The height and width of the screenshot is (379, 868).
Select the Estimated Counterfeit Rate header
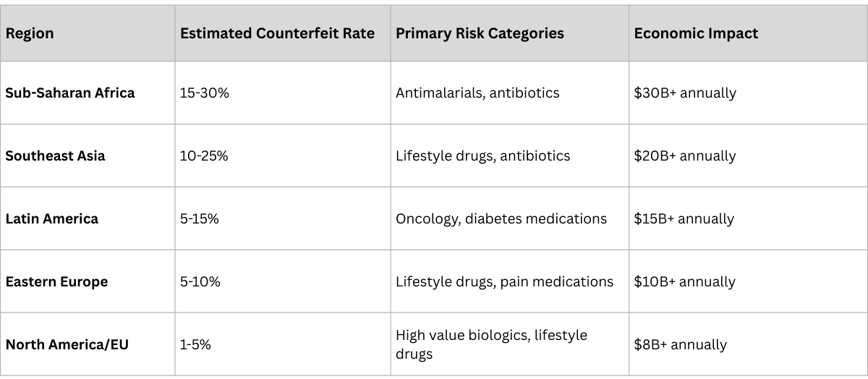point(277,33)
